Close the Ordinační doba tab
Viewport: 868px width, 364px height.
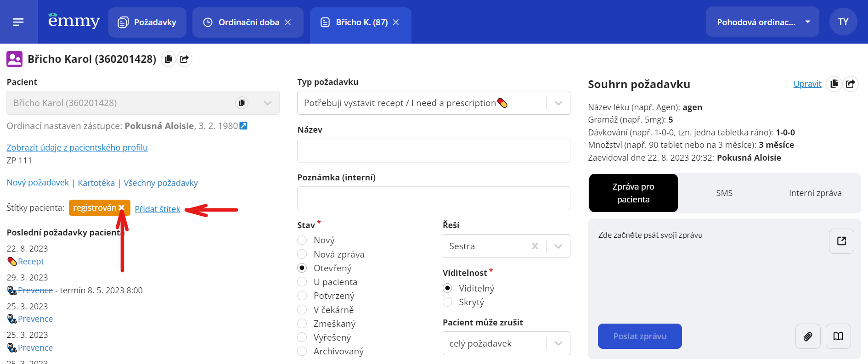coord(288,22)
